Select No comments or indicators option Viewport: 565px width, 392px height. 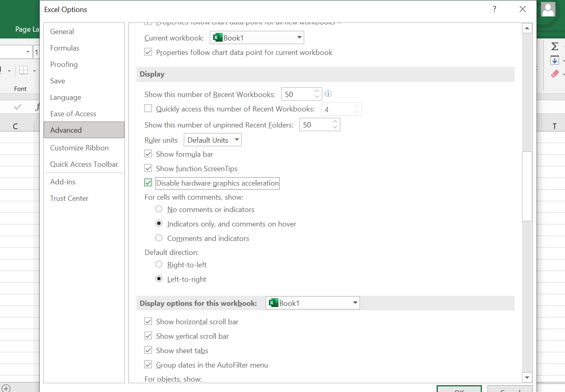pyautogui.click(x=159, y=209)
